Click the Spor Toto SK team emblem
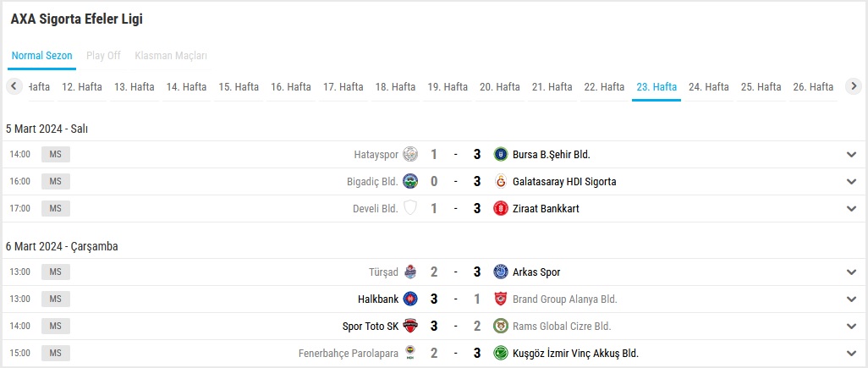868x368 pixels. tap(410, 326)
